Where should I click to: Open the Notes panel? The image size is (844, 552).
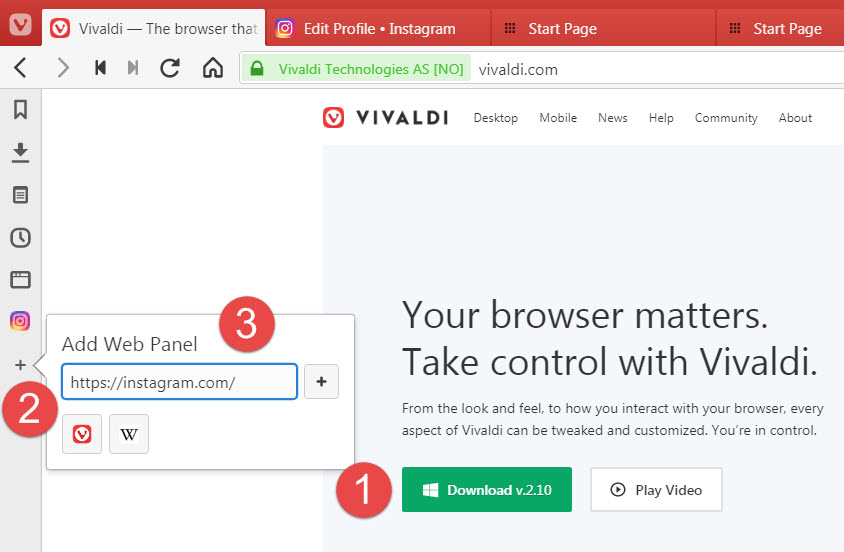[20, 195]
